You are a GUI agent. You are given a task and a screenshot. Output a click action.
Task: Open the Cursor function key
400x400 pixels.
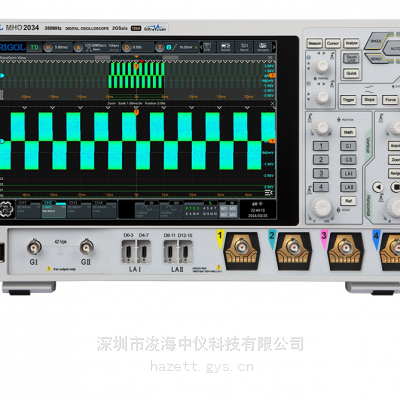point(333,43)
